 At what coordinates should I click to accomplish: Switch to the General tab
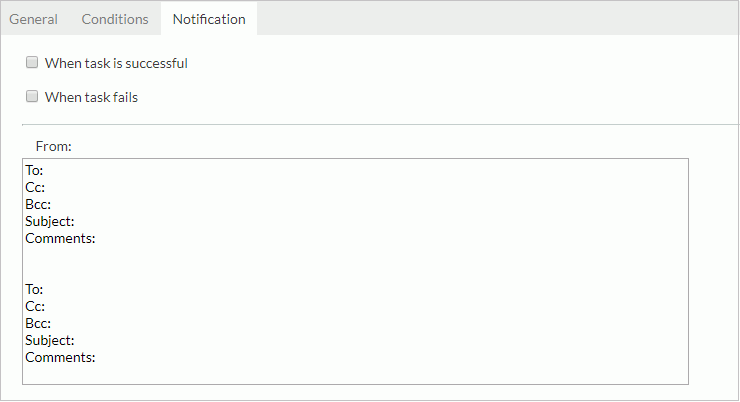[33, 19]
